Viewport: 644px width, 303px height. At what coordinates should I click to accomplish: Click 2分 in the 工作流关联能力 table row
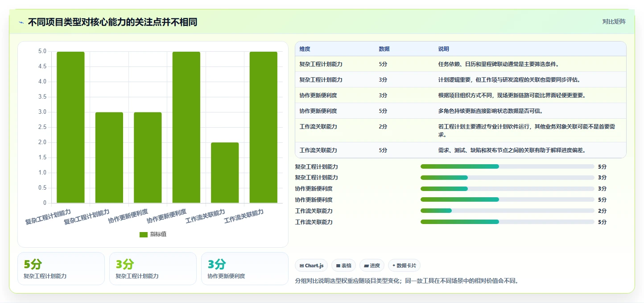click(383, 127)
